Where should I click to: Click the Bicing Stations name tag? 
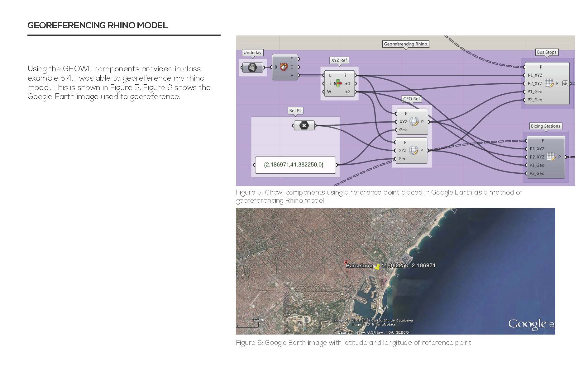(x=546, y=126)
